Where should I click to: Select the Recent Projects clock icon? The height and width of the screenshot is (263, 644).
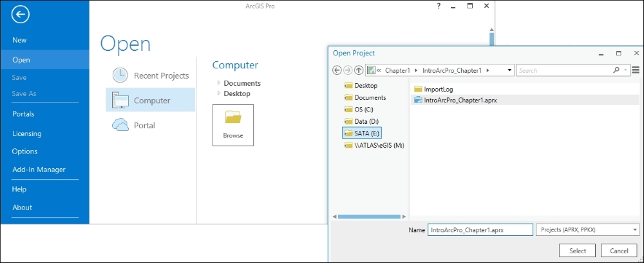coord(120,75)
